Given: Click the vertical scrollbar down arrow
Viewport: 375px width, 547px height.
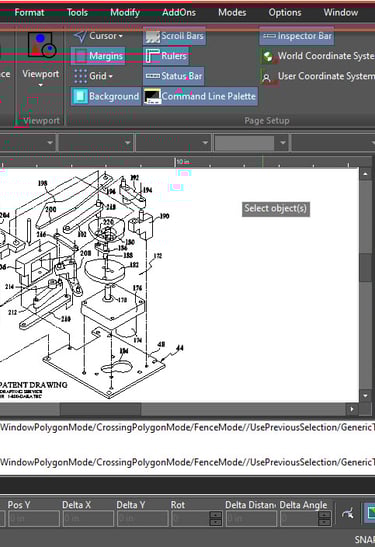Looking at the screenshot, I should pyautogui.click(x=365, y=396).
